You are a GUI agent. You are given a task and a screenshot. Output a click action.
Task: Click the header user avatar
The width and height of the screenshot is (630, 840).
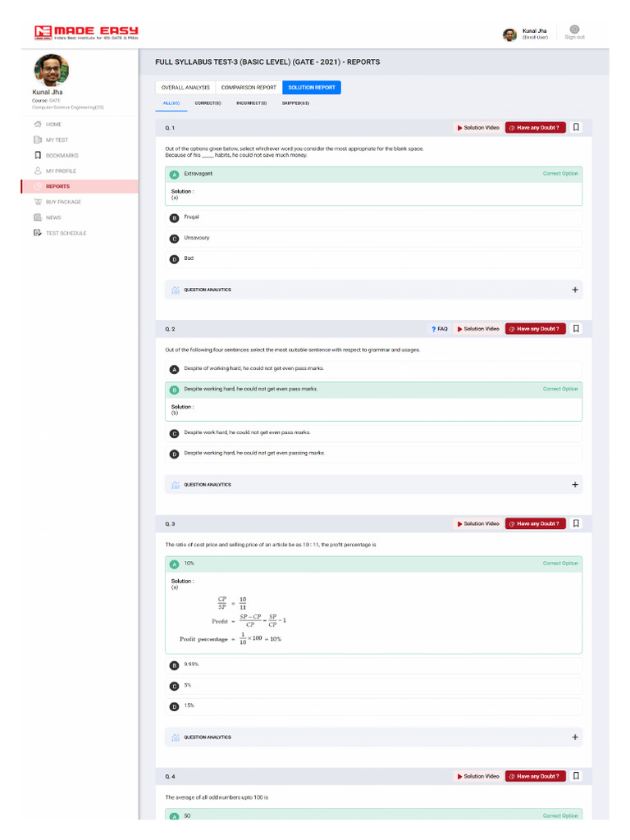point(509,34)
